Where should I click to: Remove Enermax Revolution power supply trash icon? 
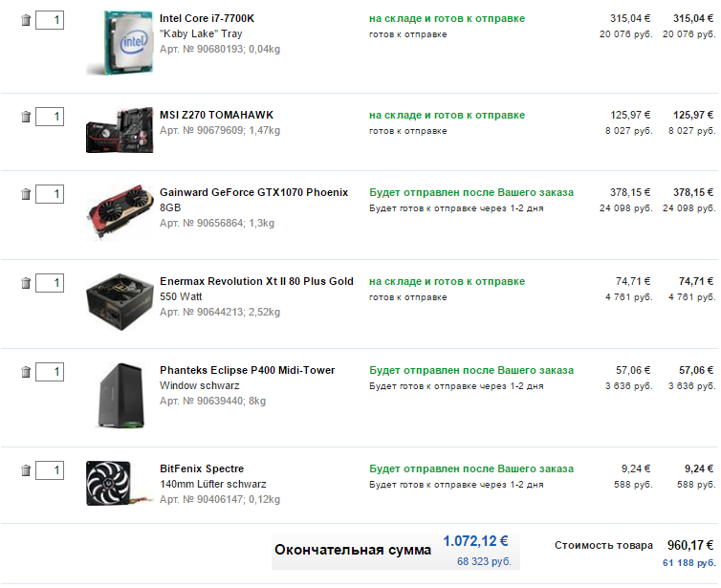pos(26,283)
